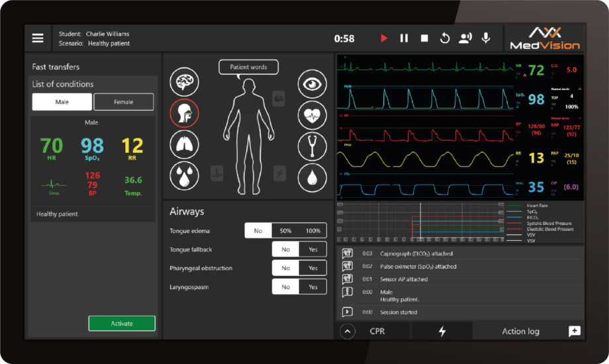The image size is (609, 364).
Task: Open the Patient words speech bubble
Action: pyautogui.click(x=248, y=67)
